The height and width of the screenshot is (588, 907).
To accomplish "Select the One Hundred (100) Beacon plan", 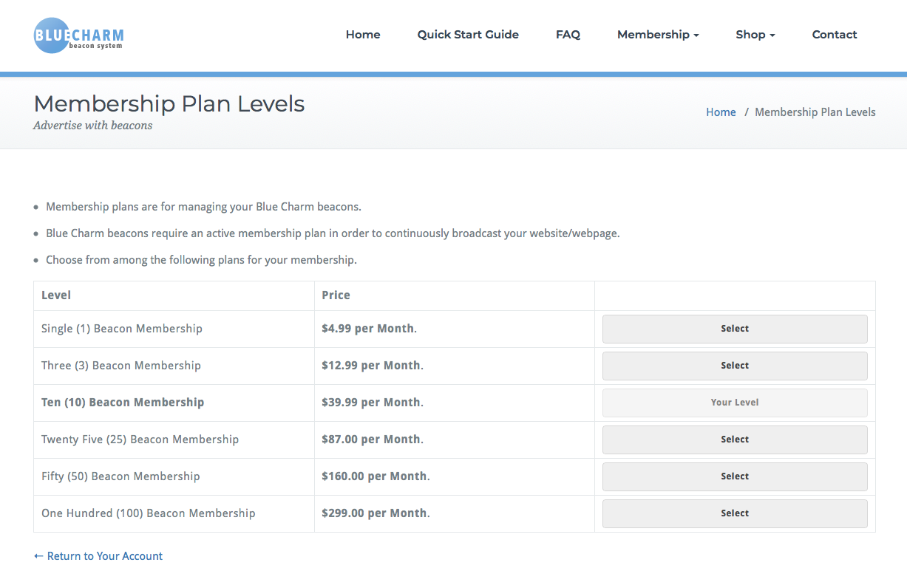I will click(735, 513).
